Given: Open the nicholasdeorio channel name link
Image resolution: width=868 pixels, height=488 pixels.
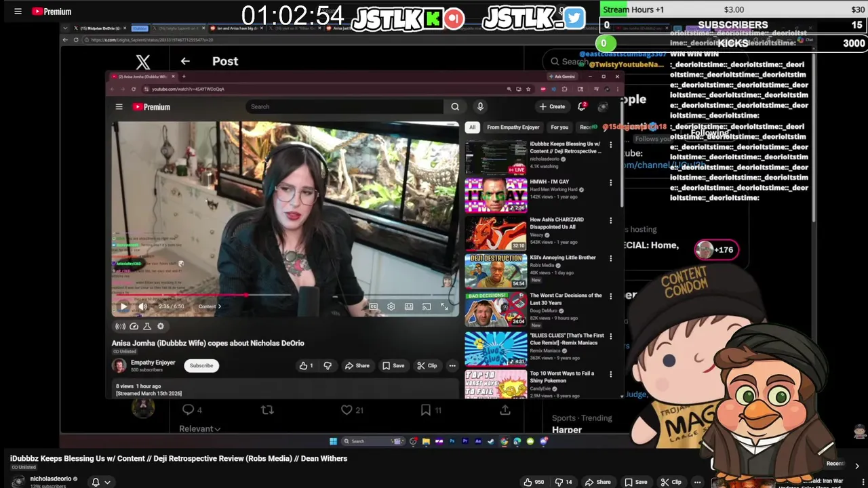Looking at the screenshot, I should pyautogui.click(x=50, y=479).
